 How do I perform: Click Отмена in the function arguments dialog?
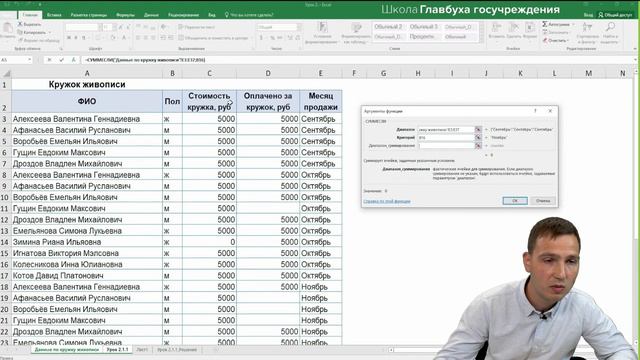tap(543, 201)
